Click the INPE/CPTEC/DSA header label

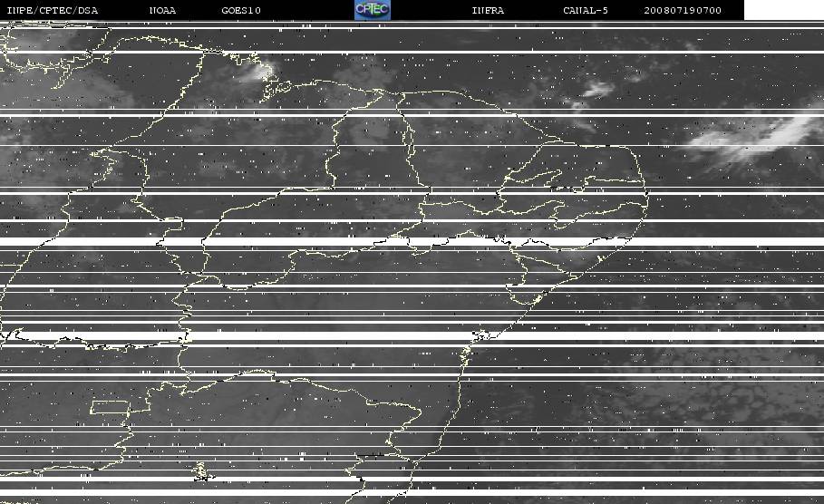(52, 10)
